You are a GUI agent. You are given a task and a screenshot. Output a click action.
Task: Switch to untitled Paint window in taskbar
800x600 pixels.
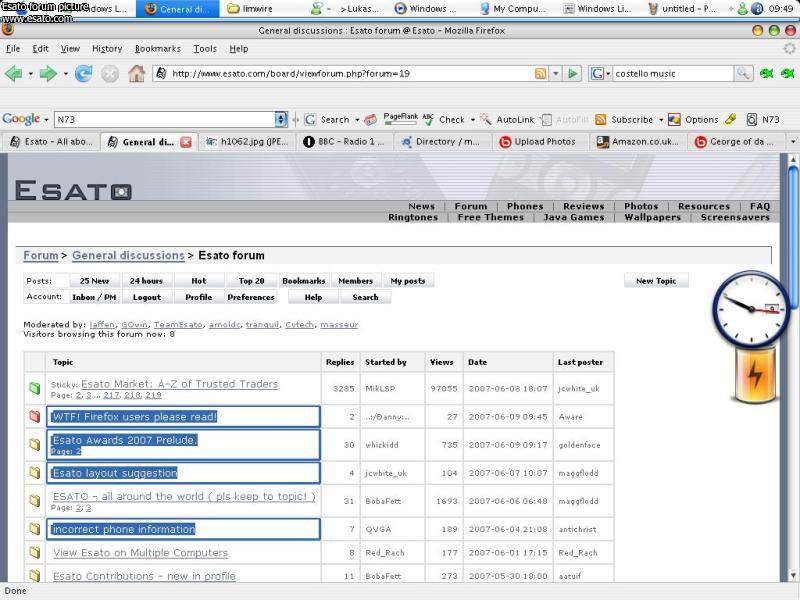681,9
